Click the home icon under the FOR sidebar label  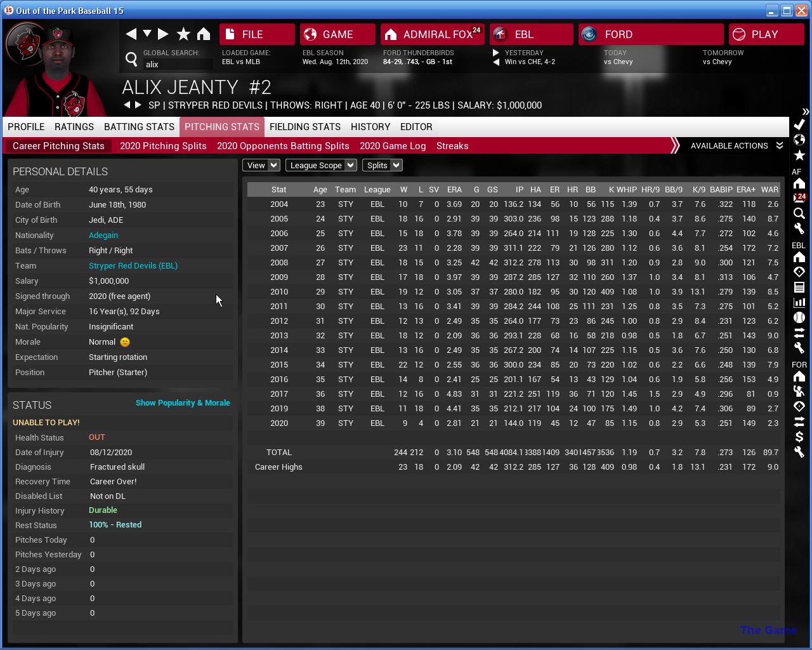tap(799, 376)
